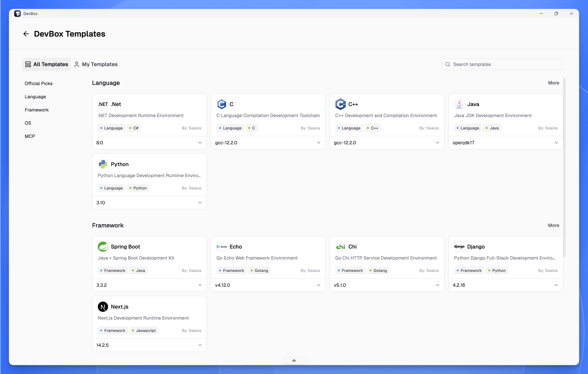Image resolution: width=588 pixels, height=374 pixels.
Task: Click the Spring Boot leaf icon
Action: tap(103, 247)
